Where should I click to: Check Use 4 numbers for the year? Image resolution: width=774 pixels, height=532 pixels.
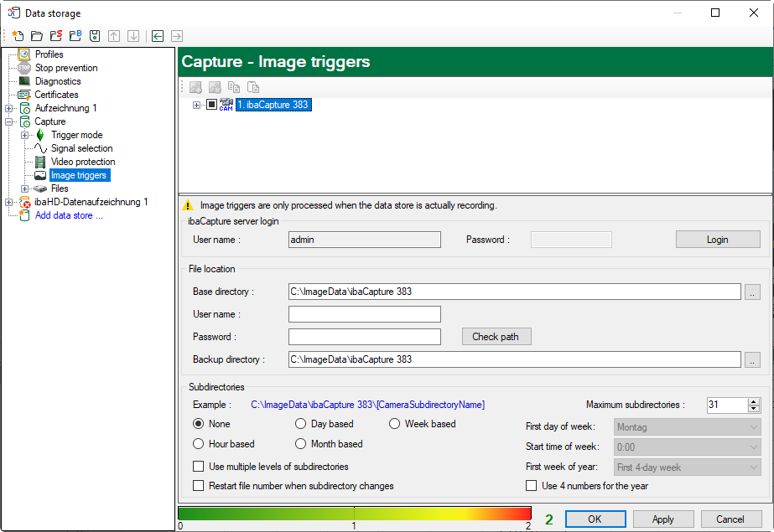point(532,486)
